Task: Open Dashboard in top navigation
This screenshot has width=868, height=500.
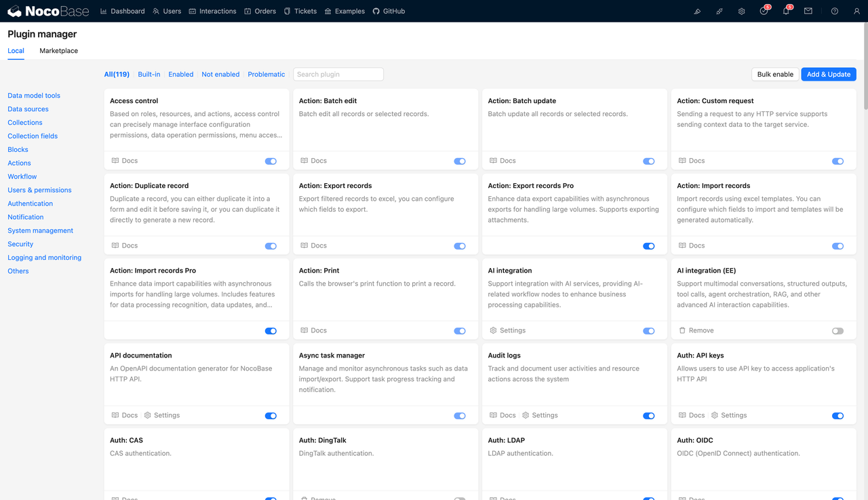Action: (122, 12)
